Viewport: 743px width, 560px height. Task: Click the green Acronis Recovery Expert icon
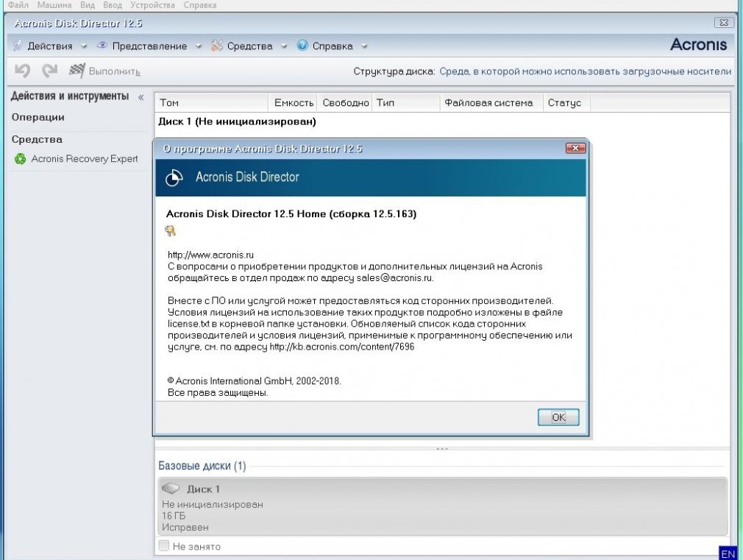pyautogui.click(x=20, y=159)
